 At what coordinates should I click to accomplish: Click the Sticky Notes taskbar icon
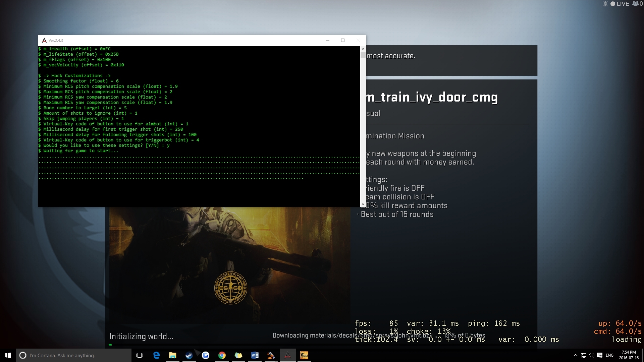tap(238, 355)
